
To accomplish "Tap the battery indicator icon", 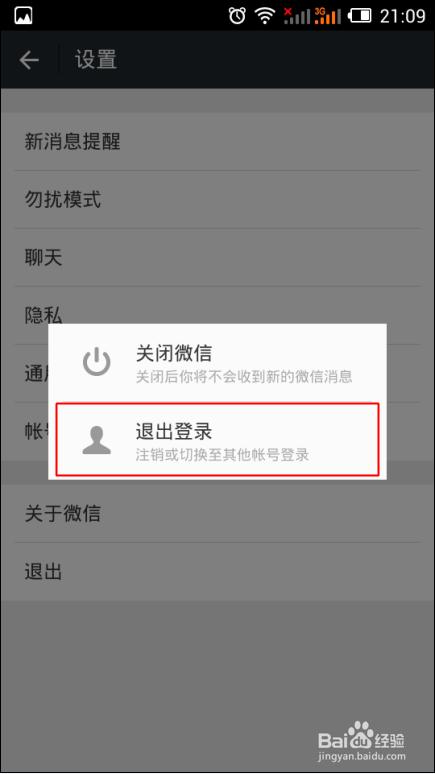I will click(x=359, y=16).
